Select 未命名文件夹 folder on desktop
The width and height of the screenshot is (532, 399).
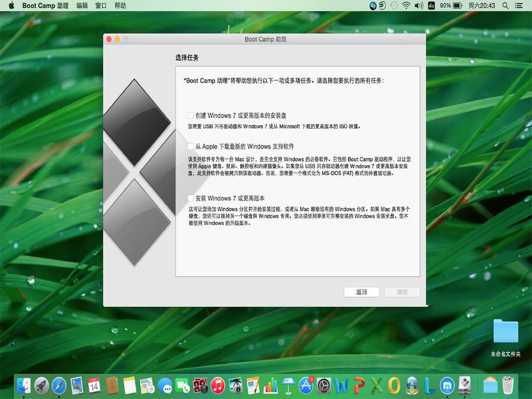[506, 338]
